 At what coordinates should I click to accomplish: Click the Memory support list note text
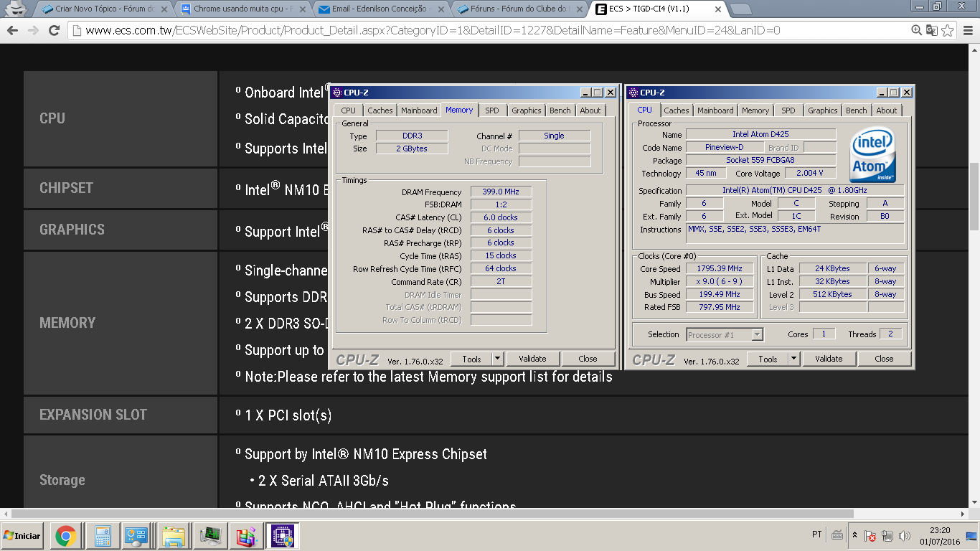(428, 377)
